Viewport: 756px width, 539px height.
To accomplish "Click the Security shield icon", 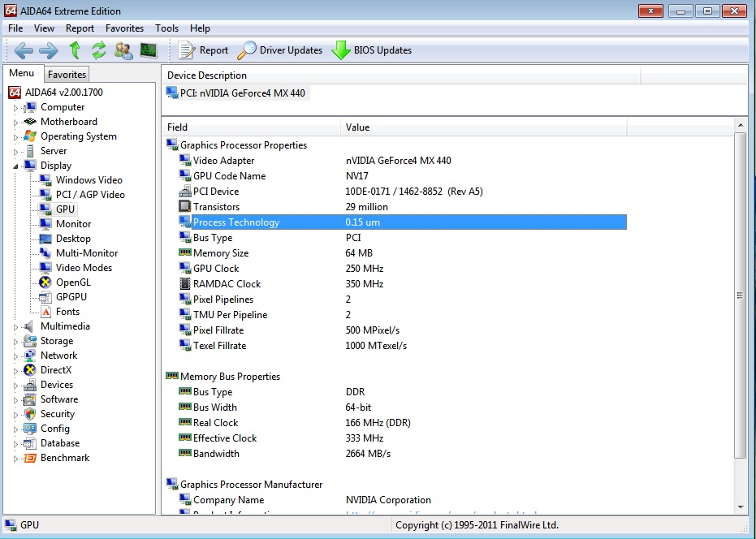I will (30, 414).
